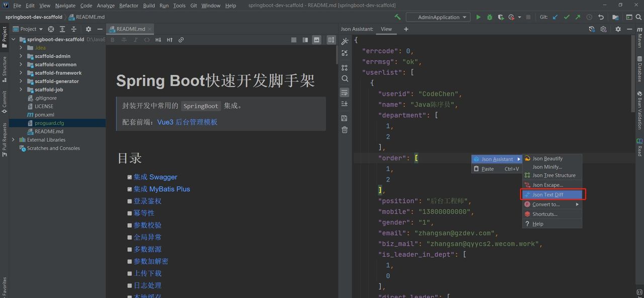Run JSON beautify with the magic wand icon

click(345, 41)
